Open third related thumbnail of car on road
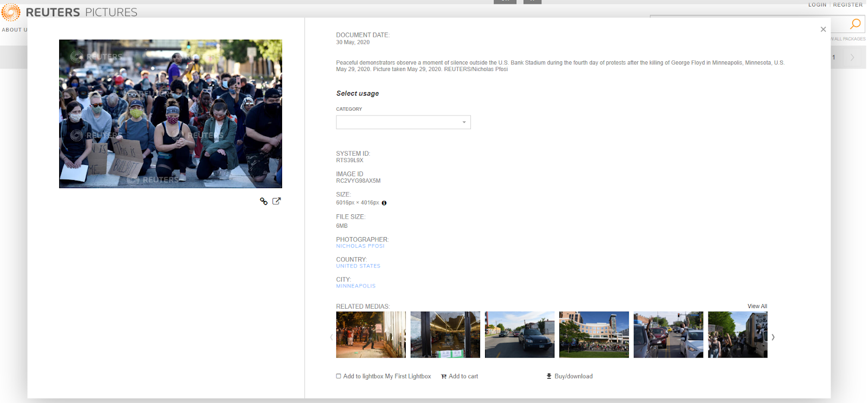Viewport: 868px width, 403px height. point(519,335)
